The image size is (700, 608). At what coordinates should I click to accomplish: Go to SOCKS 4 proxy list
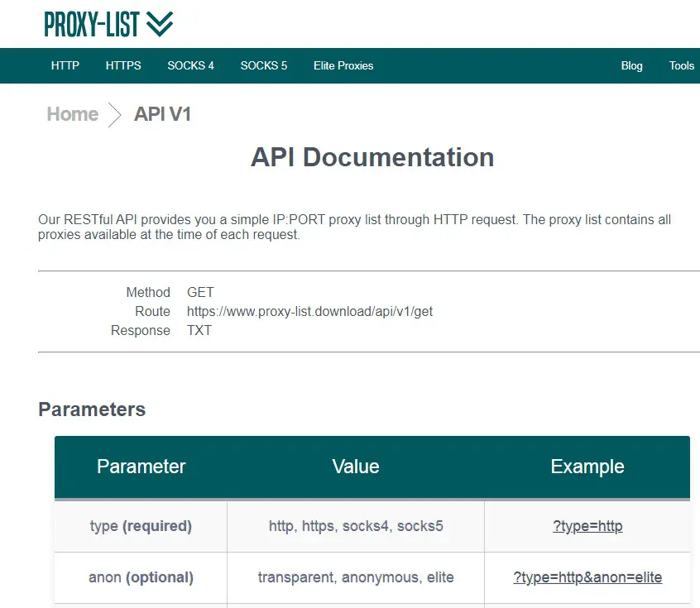(190, 65)
